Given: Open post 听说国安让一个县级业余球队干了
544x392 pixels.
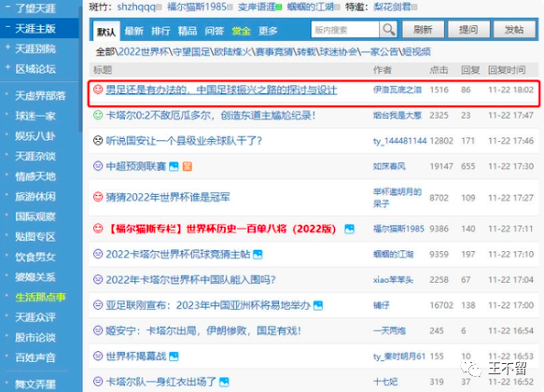Looking at the screenshot, I should 184,141.
